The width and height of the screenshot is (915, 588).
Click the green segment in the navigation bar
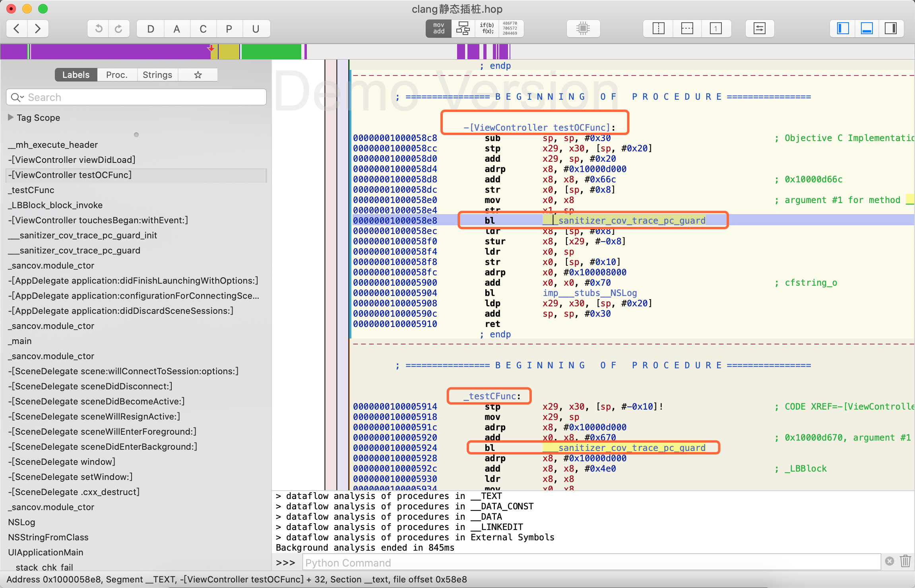(x=271, y=52)
